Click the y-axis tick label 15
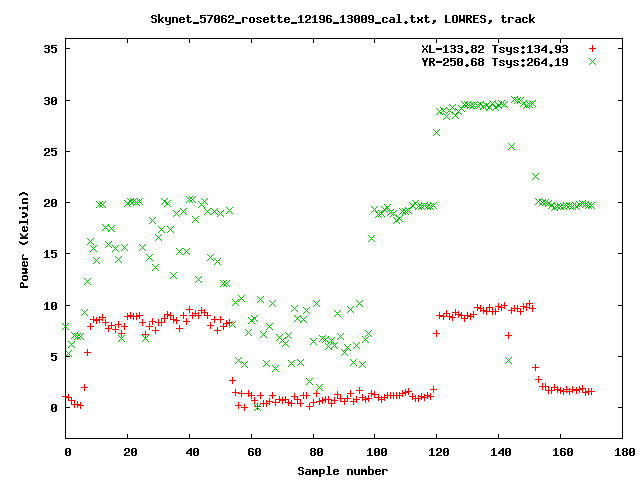The image size is (640, 480). 51,254
